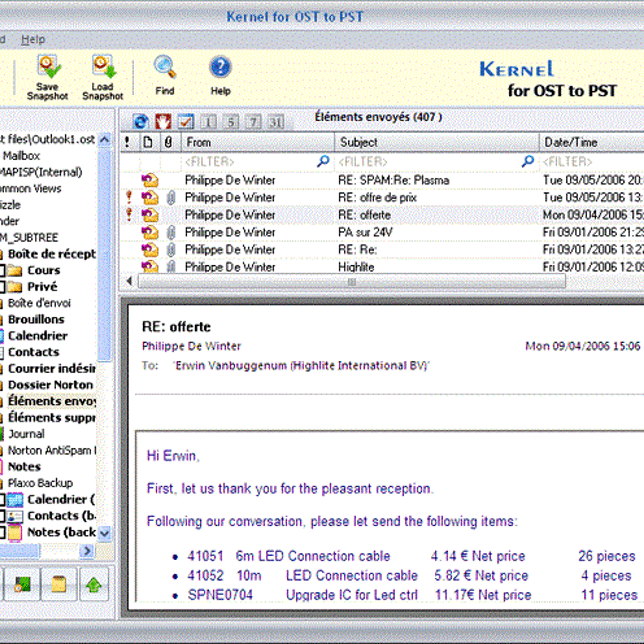644x644 pixels.
Task: Toggle checkbox next to Cours folder
Action: [2, 270]
